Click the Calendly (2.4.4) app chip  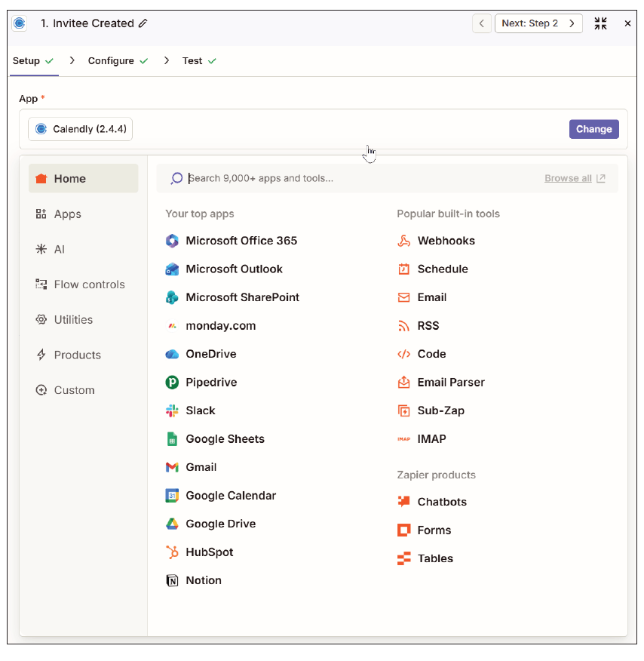point(81,129)
